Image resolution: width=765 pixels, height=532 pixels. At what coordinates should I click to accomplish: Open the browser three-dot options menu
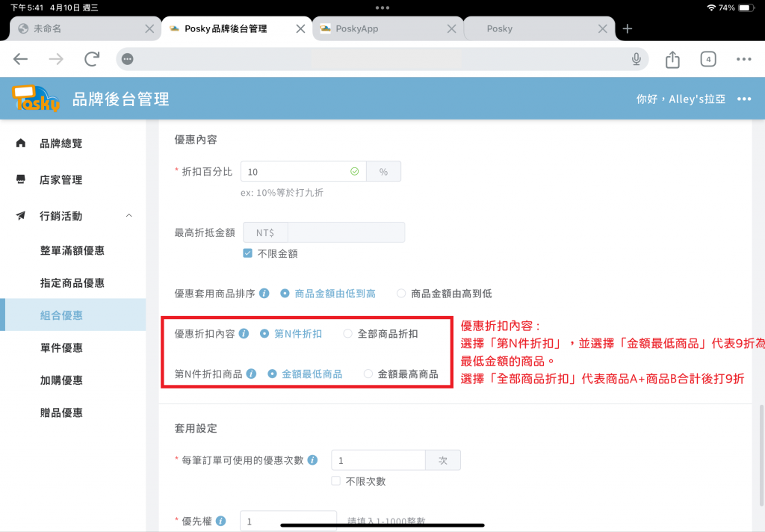pos(743,59)
